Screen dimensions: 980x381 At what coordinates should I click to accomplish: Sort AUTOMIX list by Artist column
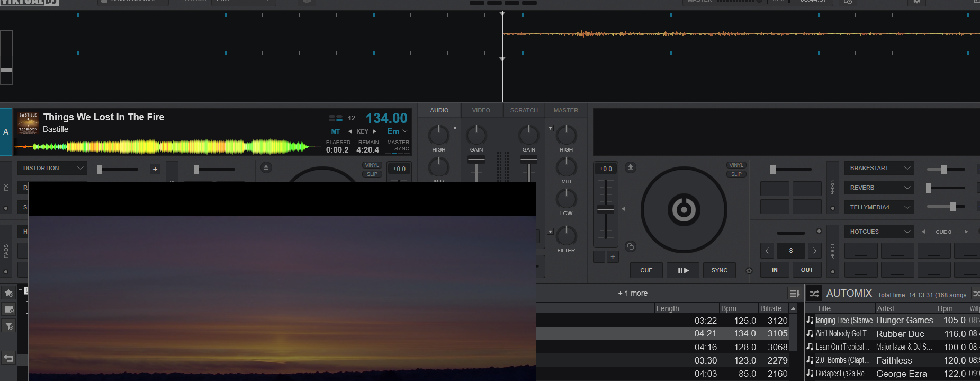[x=905, y=308]
